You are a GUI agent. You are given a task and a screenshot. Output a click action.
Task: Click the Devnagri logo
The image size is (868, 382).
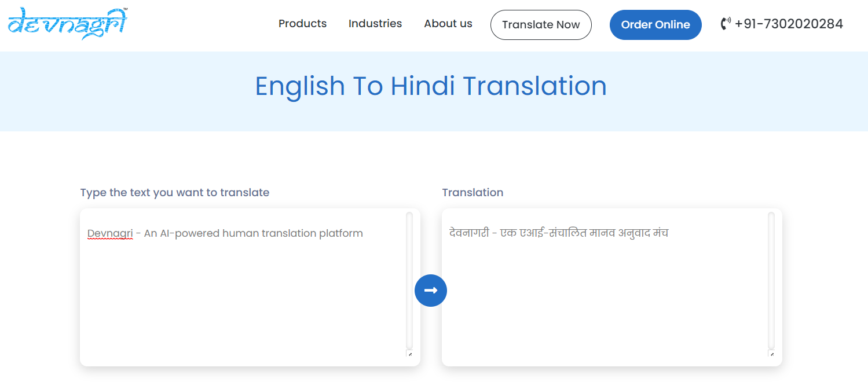click(x=68, y=24)
